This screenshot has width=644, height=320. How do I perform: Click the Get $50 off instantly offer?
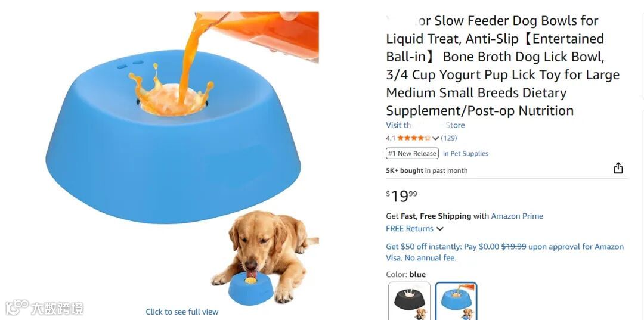pyautogui.click(x=505, y=252)
